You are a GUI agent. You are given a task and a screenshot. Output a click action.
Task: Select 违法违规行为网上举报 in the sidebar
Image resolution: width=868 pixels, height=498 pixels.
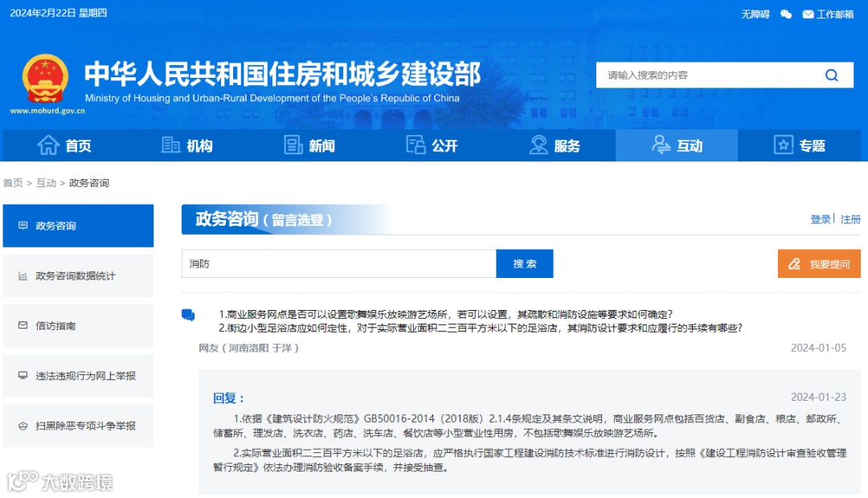point(78,376)
